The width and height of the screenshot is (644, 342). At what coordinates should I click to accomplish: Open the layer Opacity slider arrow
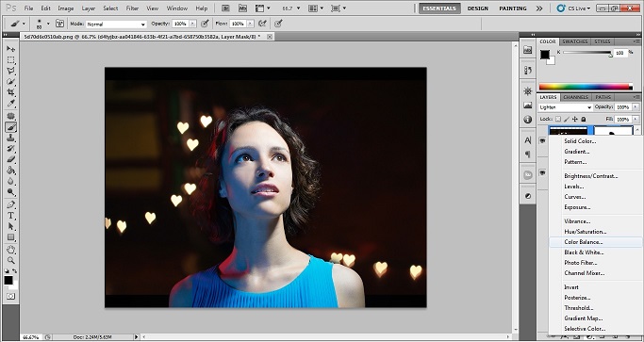[636, 107]
